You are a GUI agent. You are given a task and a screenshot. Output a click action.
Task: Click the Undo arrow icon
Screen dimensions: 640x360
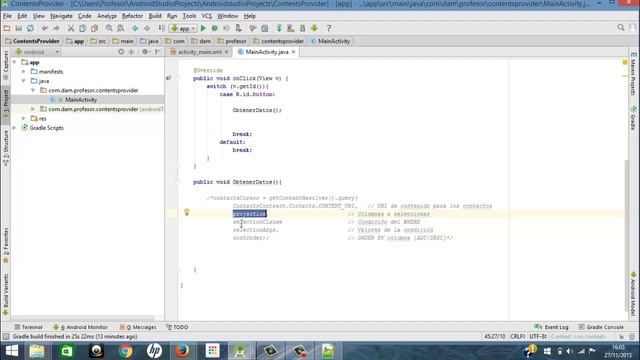44,28
